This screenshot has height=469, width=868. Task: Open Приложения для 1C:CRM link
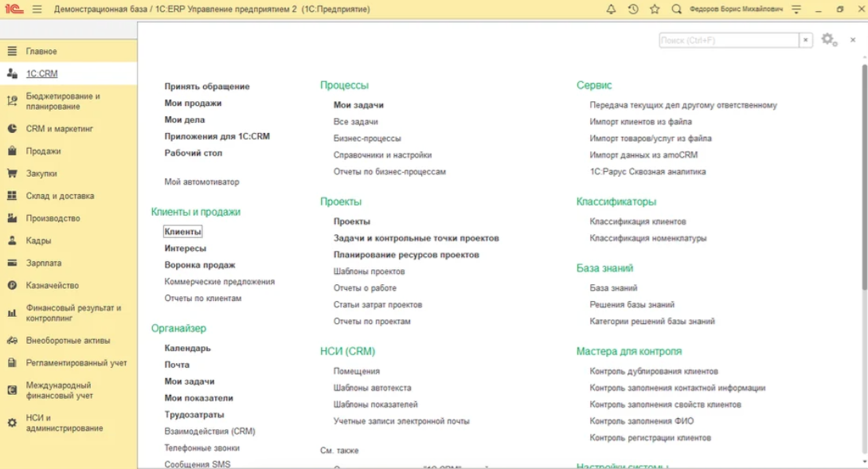click(217, 136)
